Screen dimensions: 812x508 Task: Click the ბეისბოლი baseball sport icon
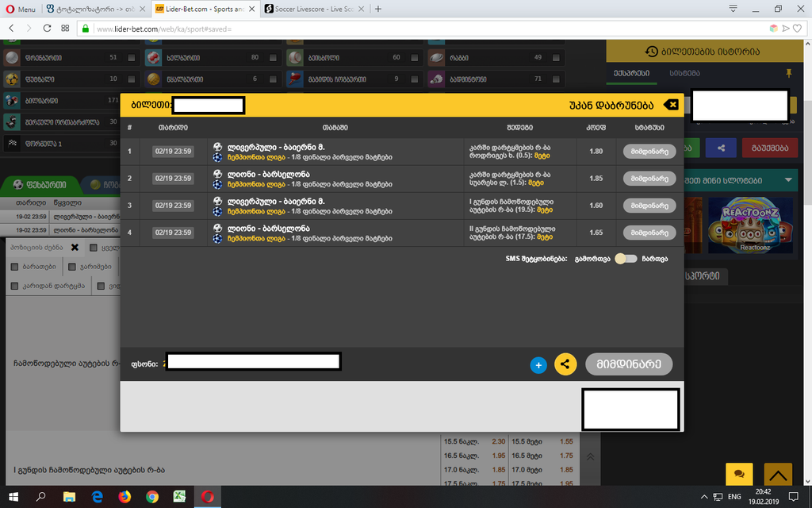pos(295,57)
